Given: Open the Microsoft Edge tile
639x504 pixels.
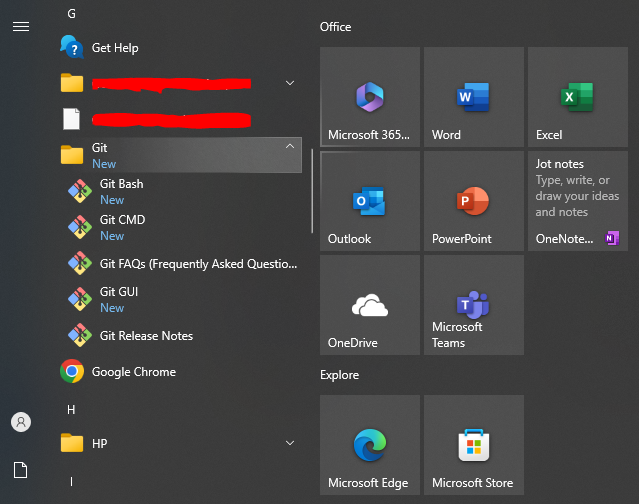Looking at the screenshot, I should (x=370, y=445).
